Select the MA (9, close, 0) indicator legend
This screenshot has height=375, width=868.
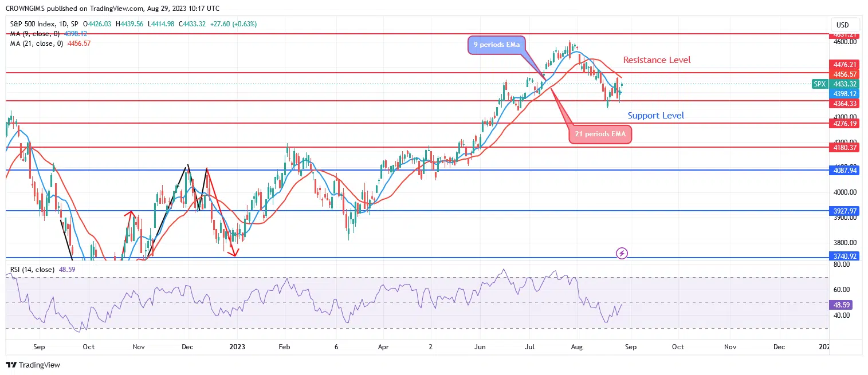(33, 34)
